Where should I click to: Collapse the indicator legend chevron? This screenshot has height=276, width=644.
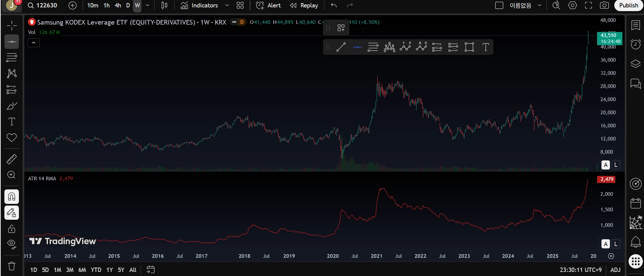(x=34, y=43)
